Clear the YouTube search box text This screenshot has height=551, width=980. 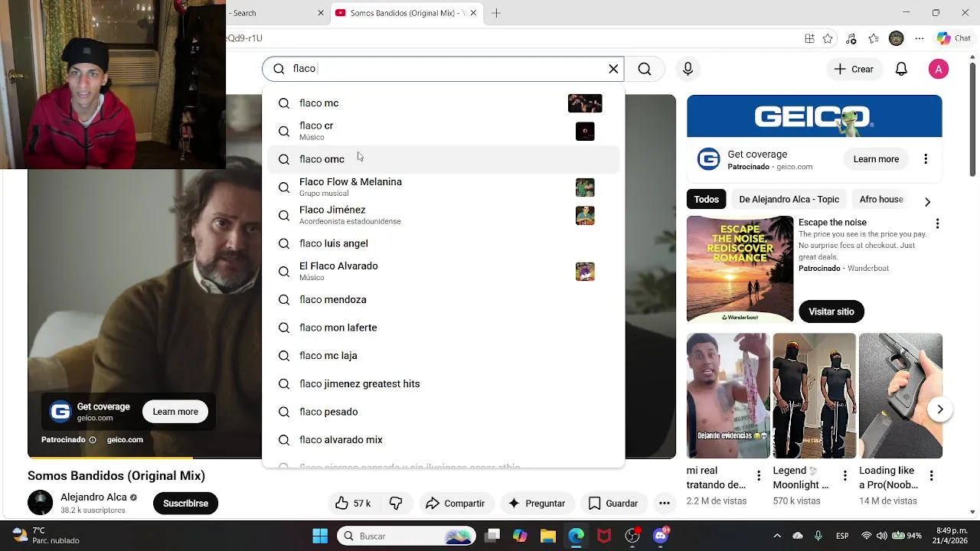point(613,69)
